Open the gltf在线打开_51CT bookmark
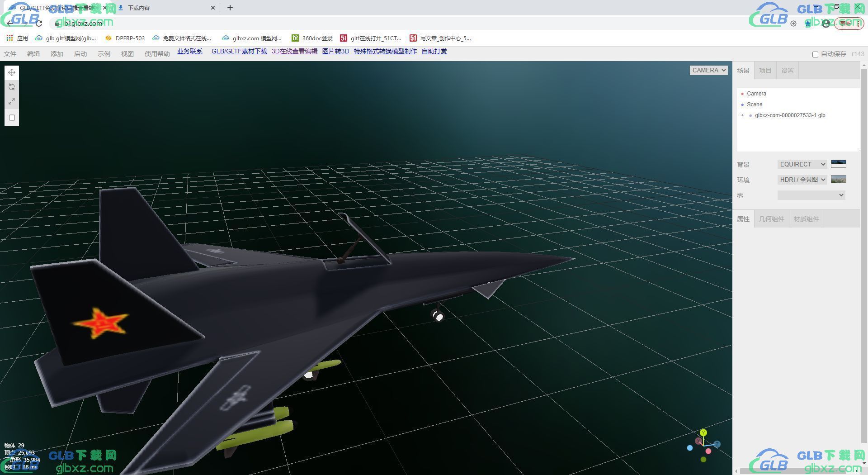Screen dimensions: 868x475 tap(371, 38)
